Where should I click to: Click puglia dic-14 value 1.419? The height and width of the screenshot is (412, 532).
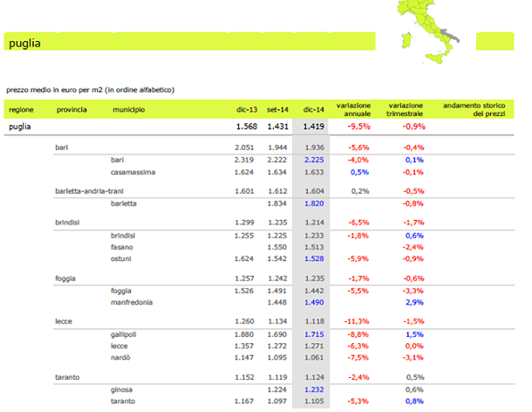pyautogui.click(x=313, y=127)
